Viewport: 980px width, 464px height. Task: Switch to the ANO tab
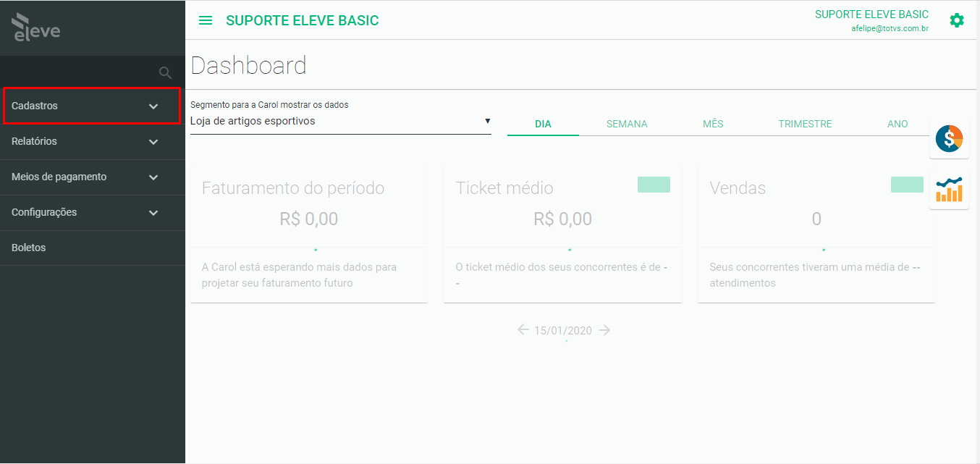pyautogui.click(x=897, y=124)
